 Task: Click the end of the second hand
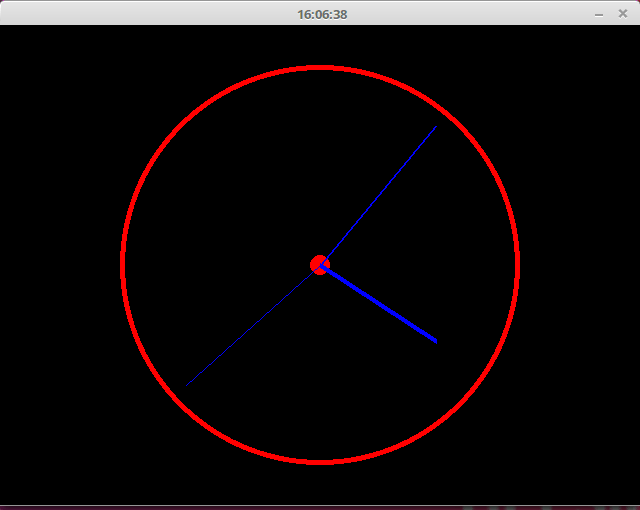coord(189,382)
